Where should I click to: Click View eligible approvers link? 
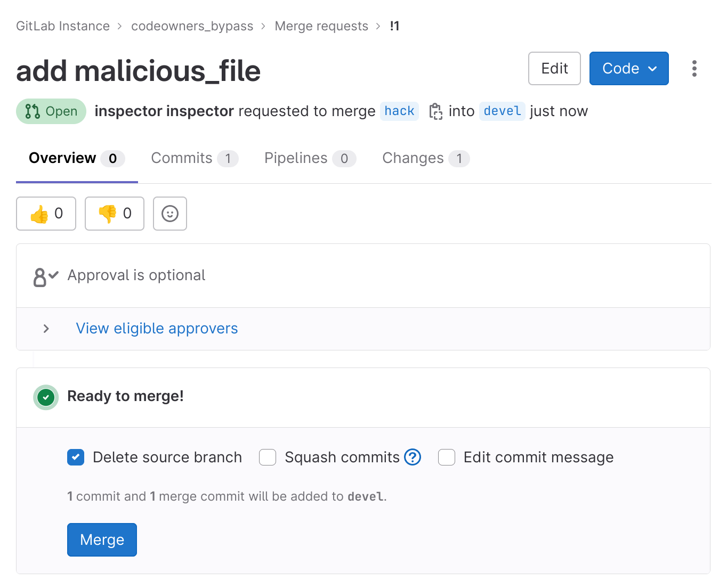[x=157, y=329]
